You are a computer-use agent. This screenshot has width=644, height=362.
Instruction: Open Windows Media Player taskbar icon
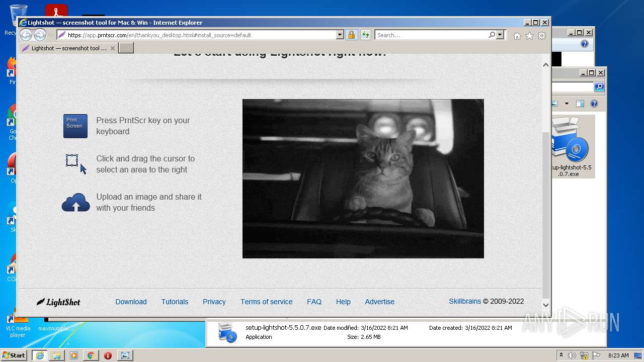coord(74,355)
